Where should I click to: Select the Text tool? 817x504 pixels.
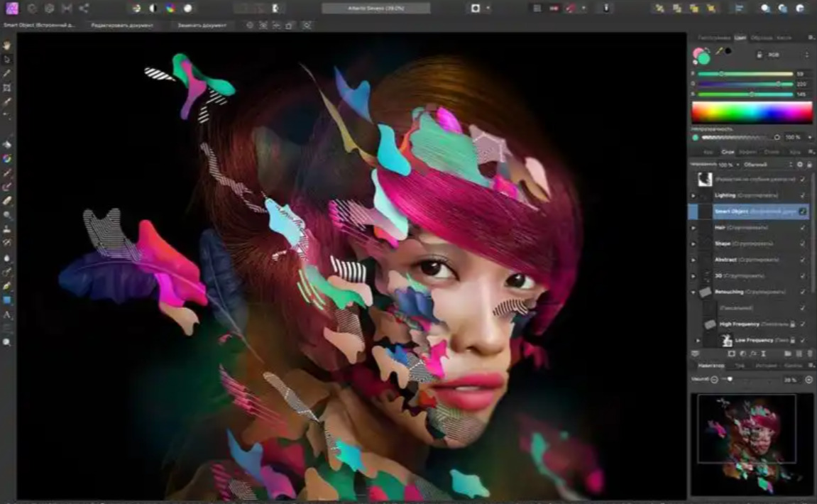point(7,314)
